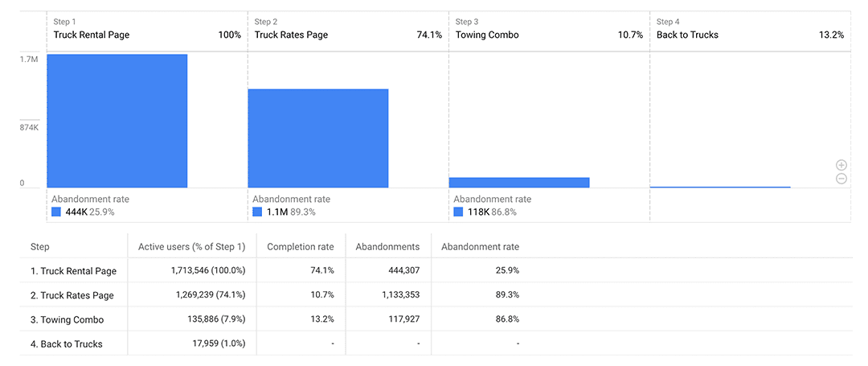
Task: Click the blue swatch beside 1.1M abandonment
Action: click(x=257, y=212)
